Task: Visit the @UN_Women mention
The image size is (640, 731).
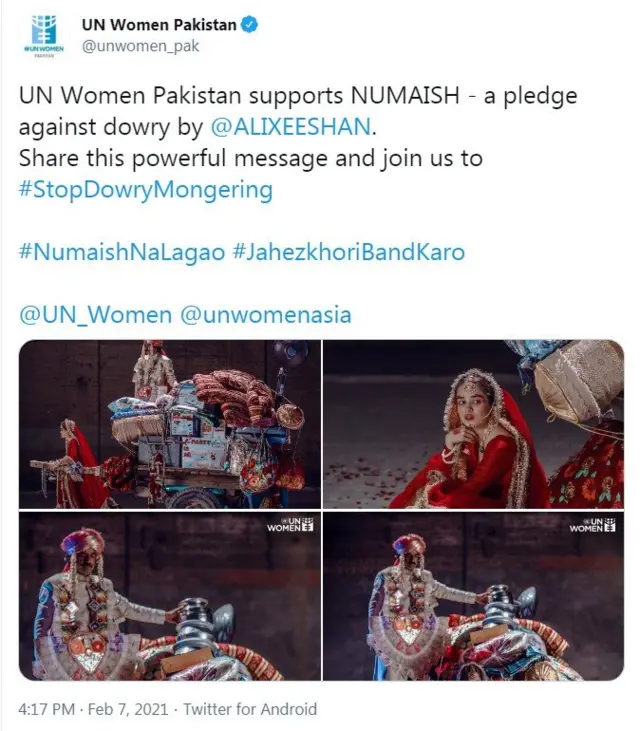Action: click(x=96, y=315)
